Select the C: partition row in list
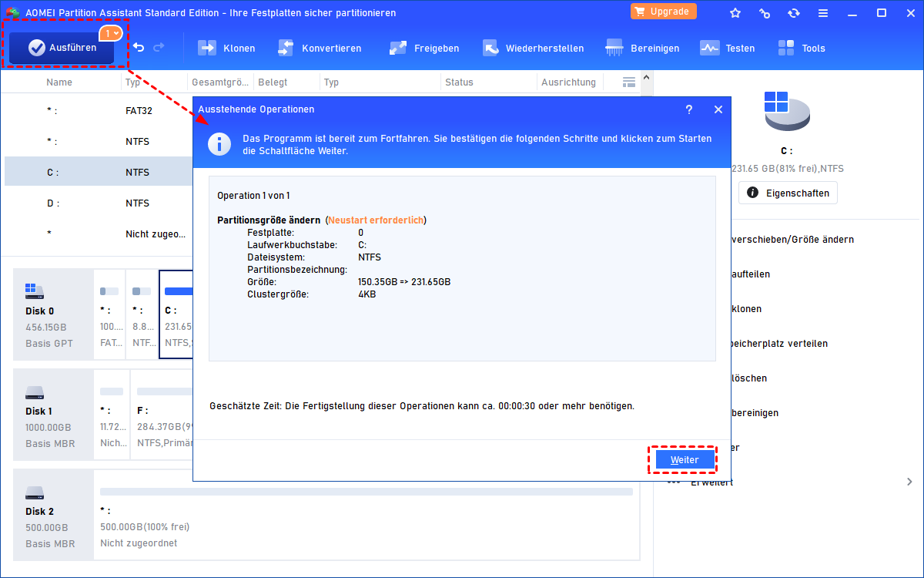The height and width of the screenshot is (578, 924). pos(99,172)
